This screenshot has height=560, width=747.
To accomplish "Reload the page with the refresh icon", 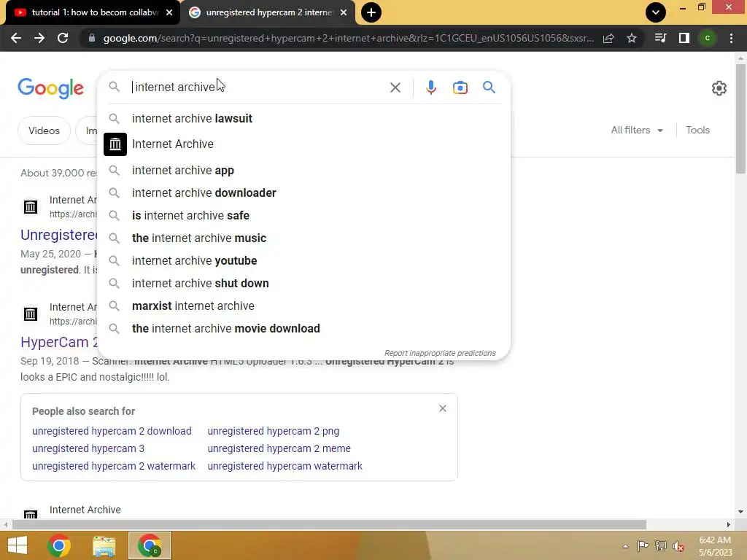I will pos(63,38).
